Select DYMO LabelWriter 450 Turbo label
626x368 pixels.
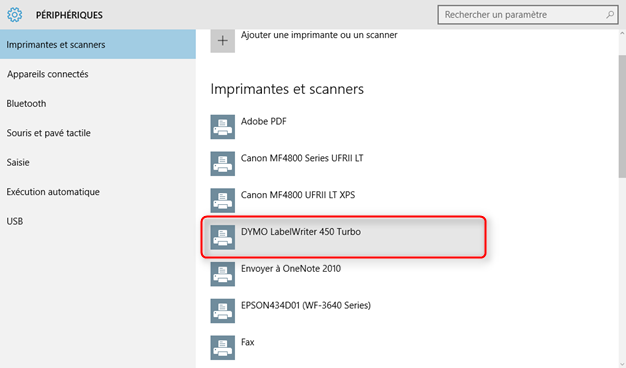(x=301, y=231)
